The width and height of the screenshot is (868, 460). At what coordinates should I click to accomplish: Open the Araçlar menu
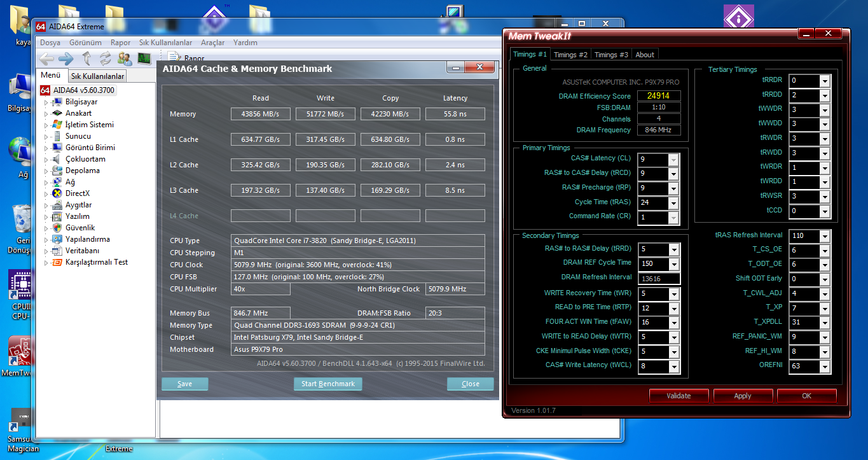(x=212, y=43)
